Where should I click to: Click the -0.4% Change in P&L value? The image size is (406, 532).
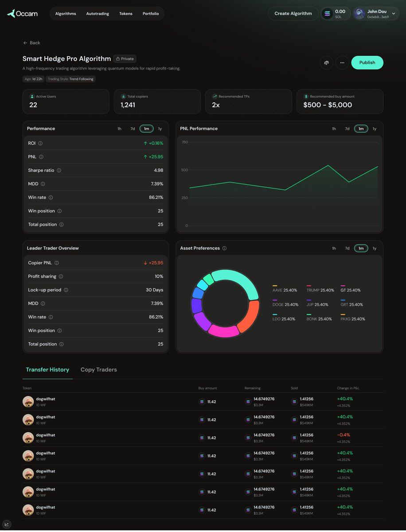click(x=344, y=435)
